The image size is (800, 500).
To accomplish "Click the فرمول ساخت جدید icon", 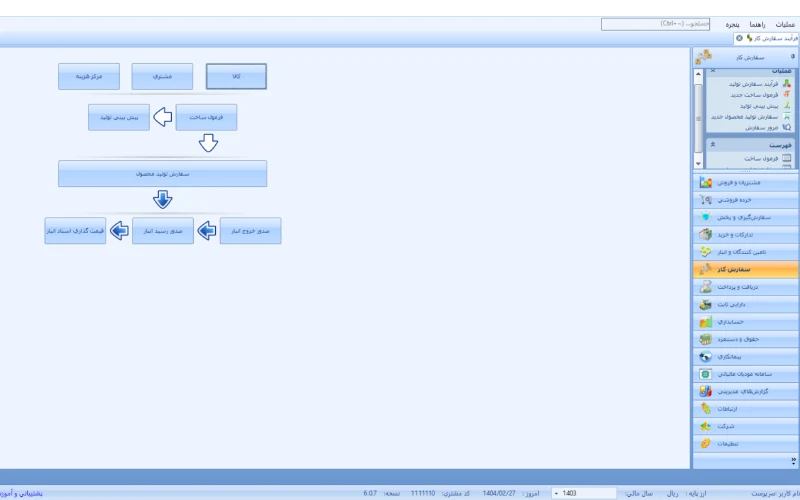I will (x=787, y=95).
